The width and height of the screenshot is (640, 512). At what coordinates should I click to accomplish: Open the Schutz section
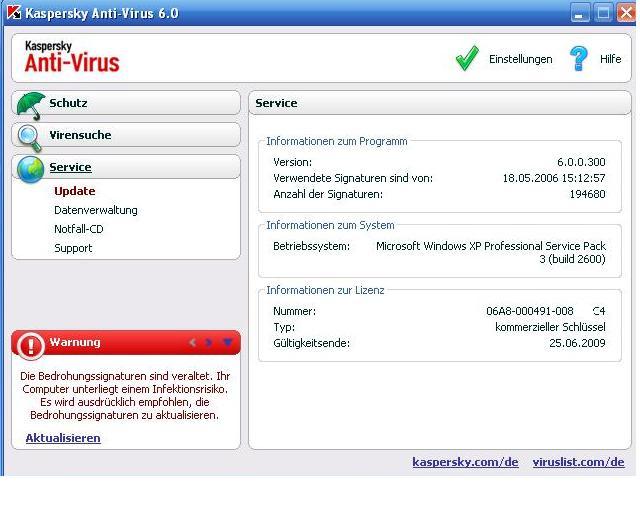pyautogui.click(x=126, y=103)
